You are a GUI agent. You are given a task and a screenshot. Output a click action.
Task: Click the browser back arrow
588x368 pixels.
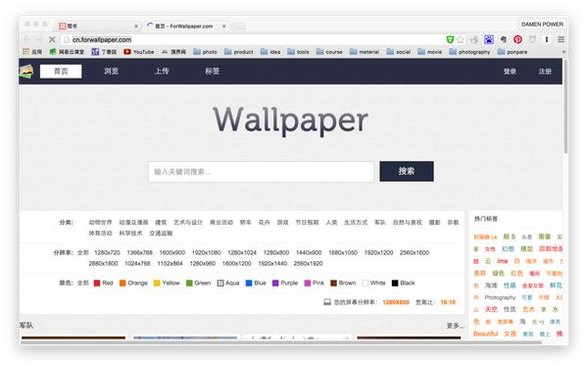27,39
